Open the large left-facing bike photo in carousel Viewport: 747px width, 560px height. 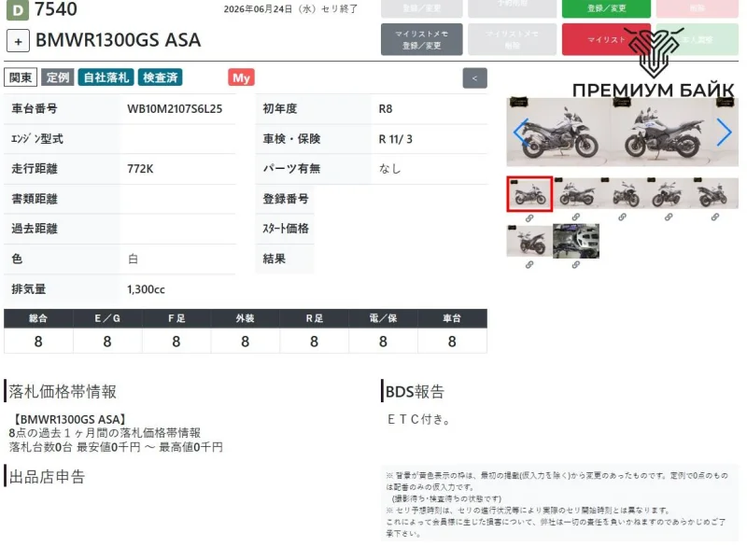point(662,132)
